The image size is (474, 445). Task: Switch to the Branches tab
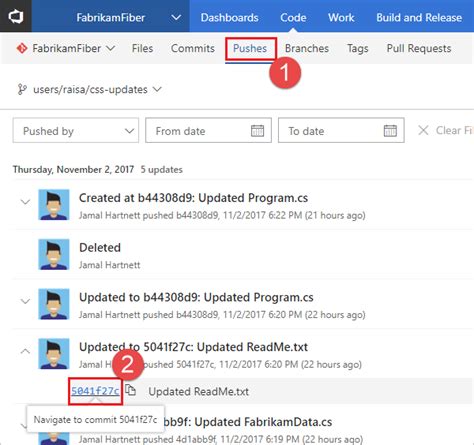coord(307,48)
